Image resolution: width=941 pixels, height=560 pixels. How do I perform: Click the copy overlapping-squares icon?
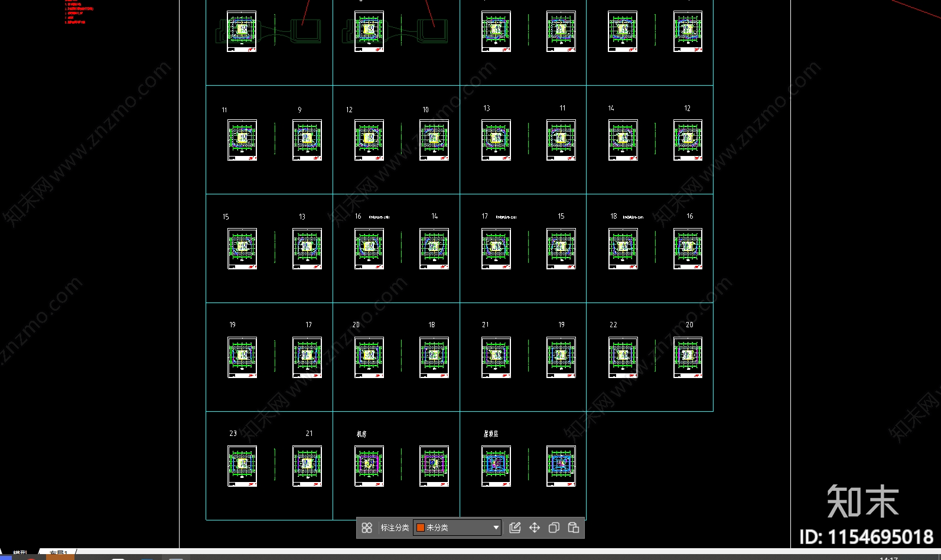click(x=554, y=528)
